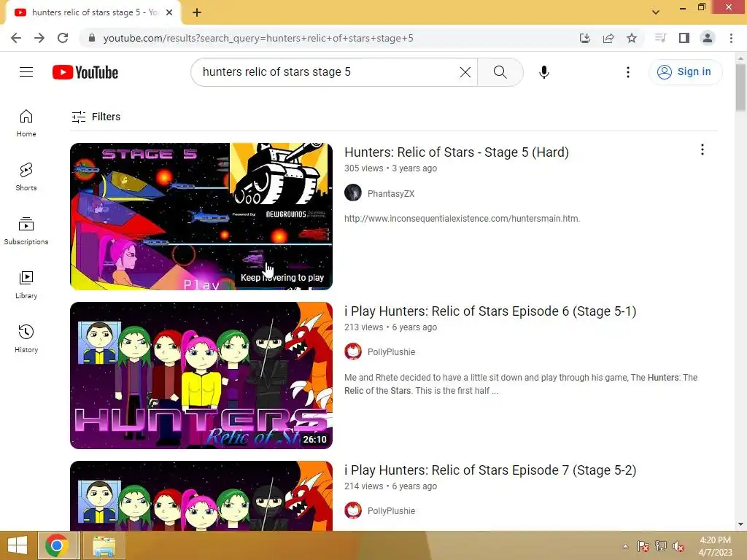
Task: Click PollyPlushie avatar under Episode 6
Action: pos(353,351)
